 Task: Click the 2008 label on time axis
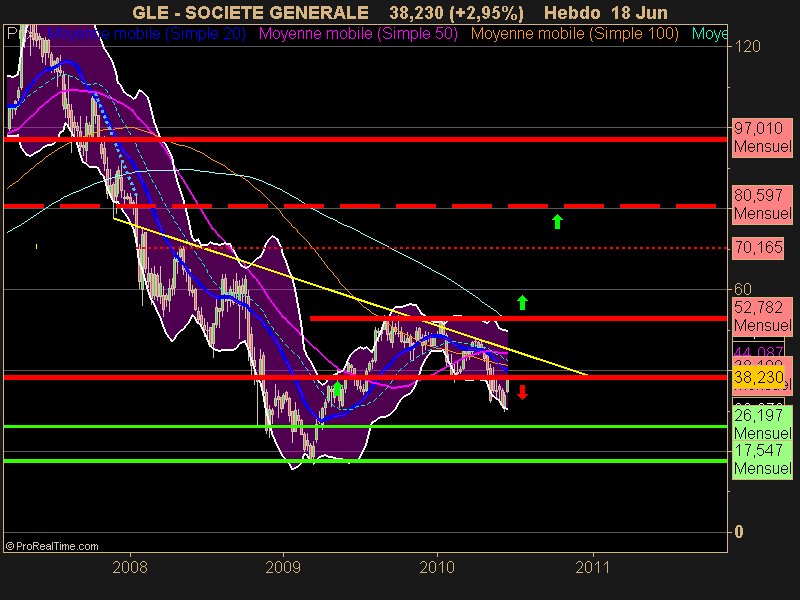[x=130, y=567]
